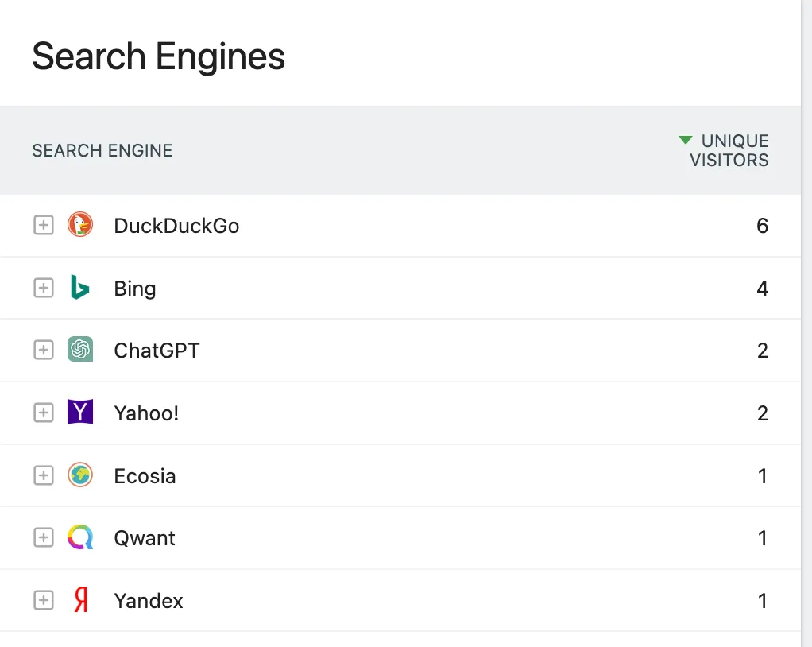The width and height of the screenshot is (812, 647).
Task: Expand the Bing row details
Action: point(43,288)
